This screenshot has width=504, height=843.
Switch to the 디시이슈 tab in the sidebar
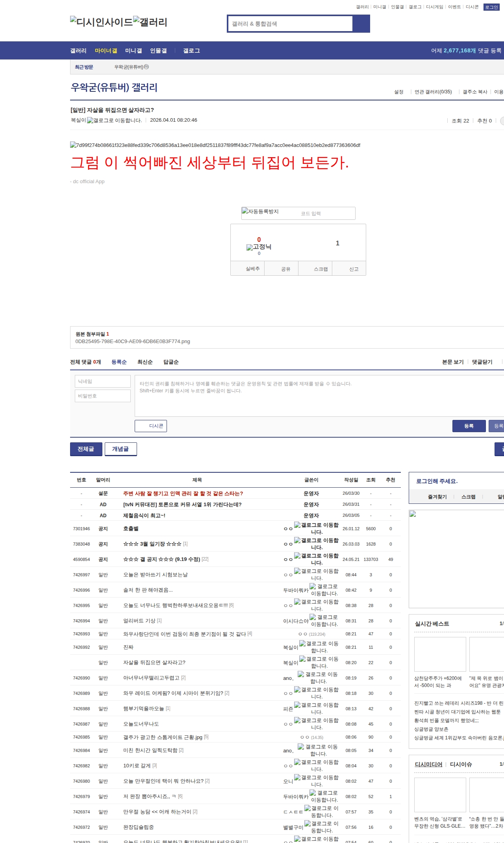[461, 764]
